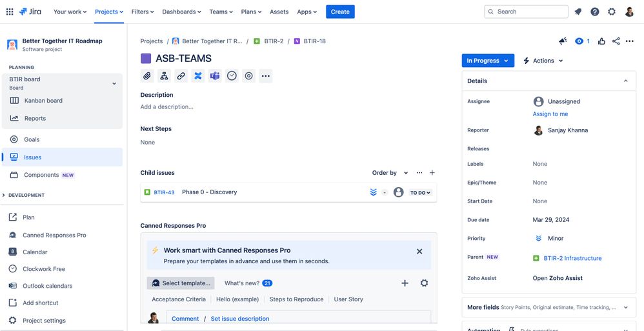Open the Filters menu

(143, 12)
